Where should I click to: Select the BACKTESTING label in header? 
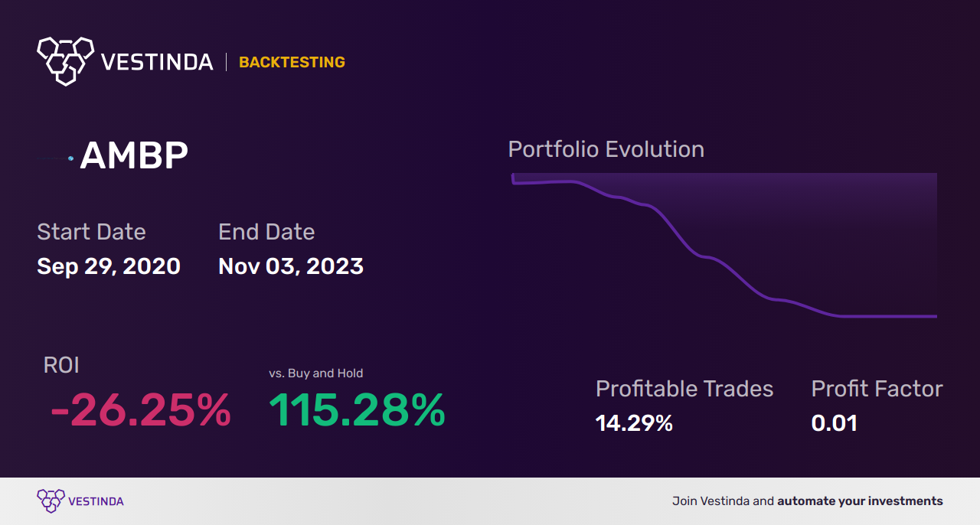pyautogui.click(x=292, y=63)
